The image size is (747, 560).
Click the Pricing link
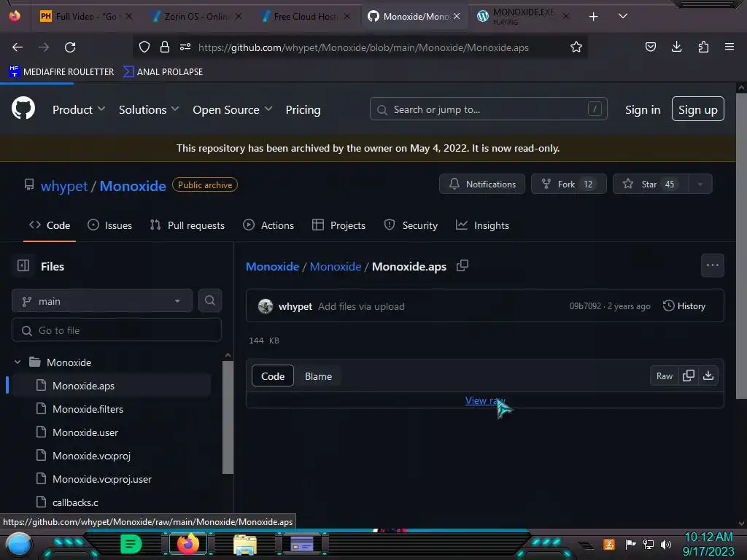pyautogui.click(x=303, y=109)
